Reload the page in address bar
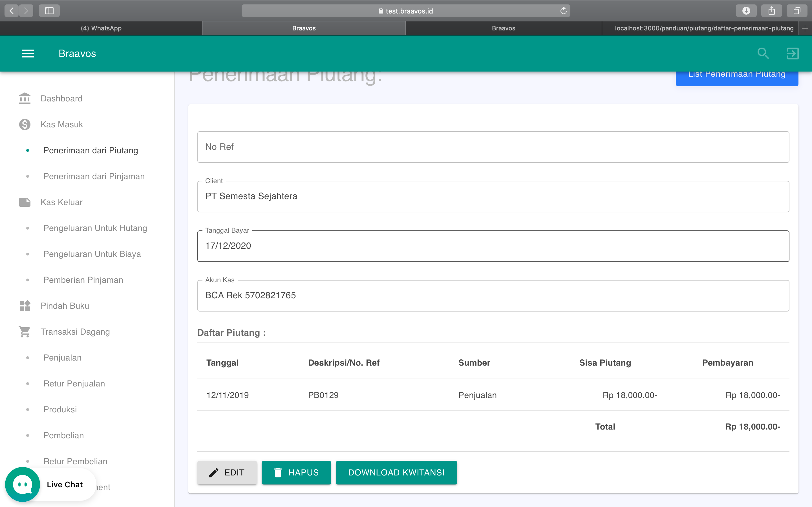 [x=563, y=11]
